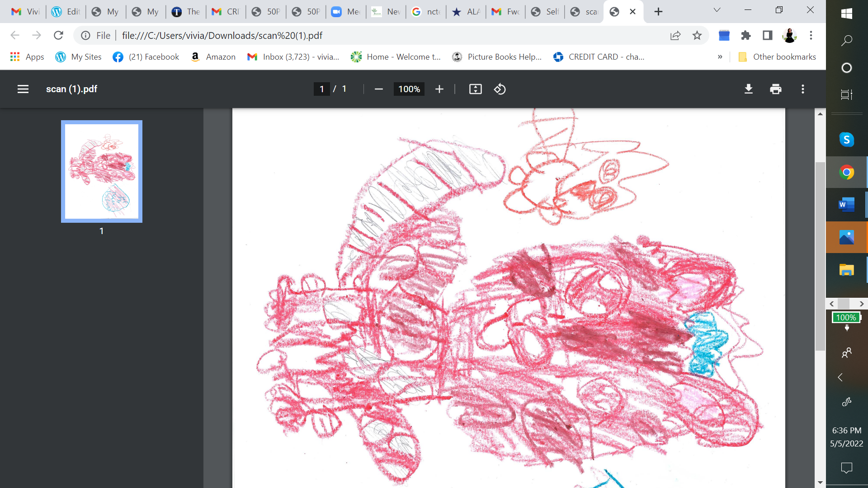Viewport: 868px width, 488px height.
Task: Open the PDF viewer more actions menu
Action: (803, 89)
